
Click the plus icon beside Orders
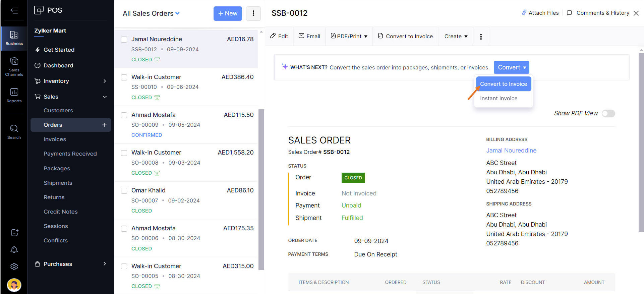tap(104, 125)
